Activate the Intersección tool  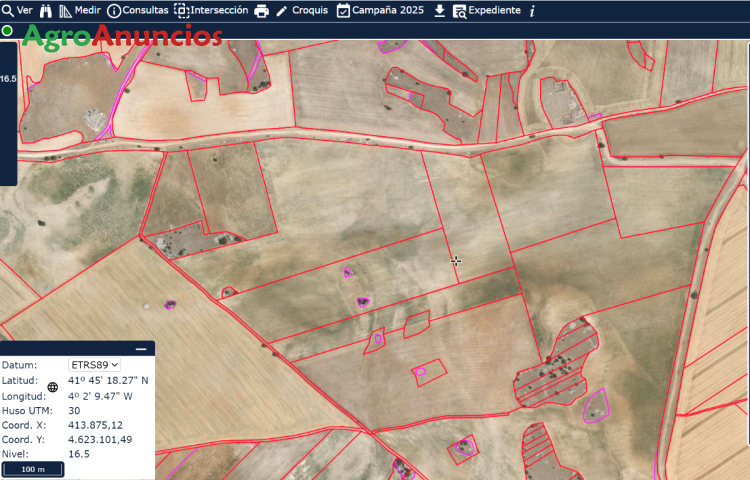click(211, 10)
